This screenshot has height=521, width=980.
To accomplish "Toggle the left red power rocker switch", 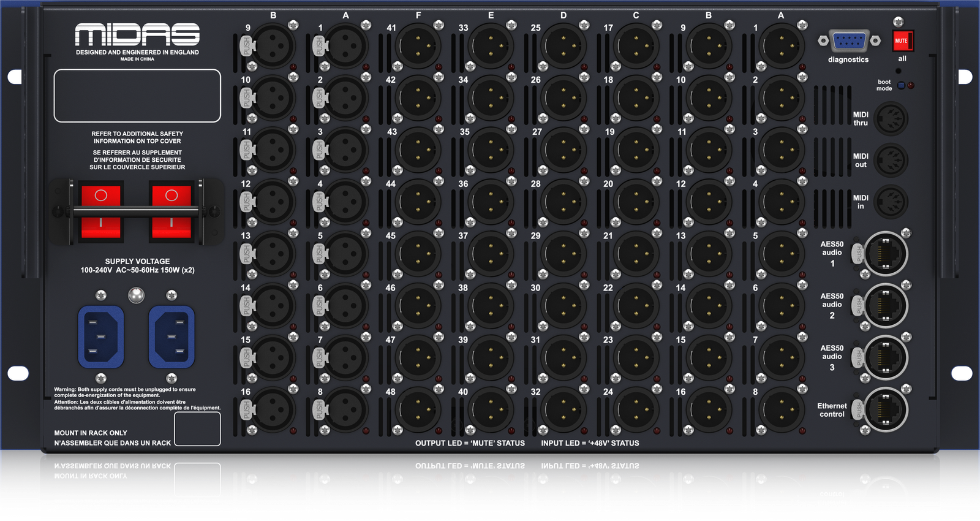I will pyautogui.click(x=101, y=211).
